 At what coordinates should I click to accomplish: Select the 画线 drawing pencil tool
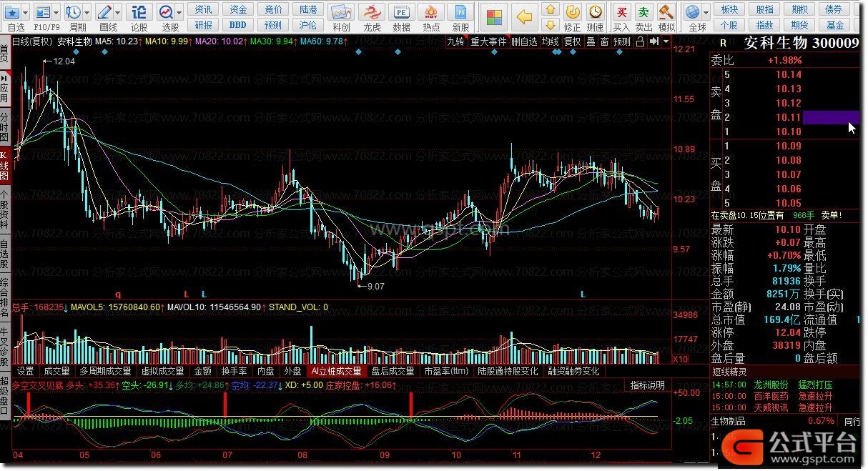coord(104,12)
